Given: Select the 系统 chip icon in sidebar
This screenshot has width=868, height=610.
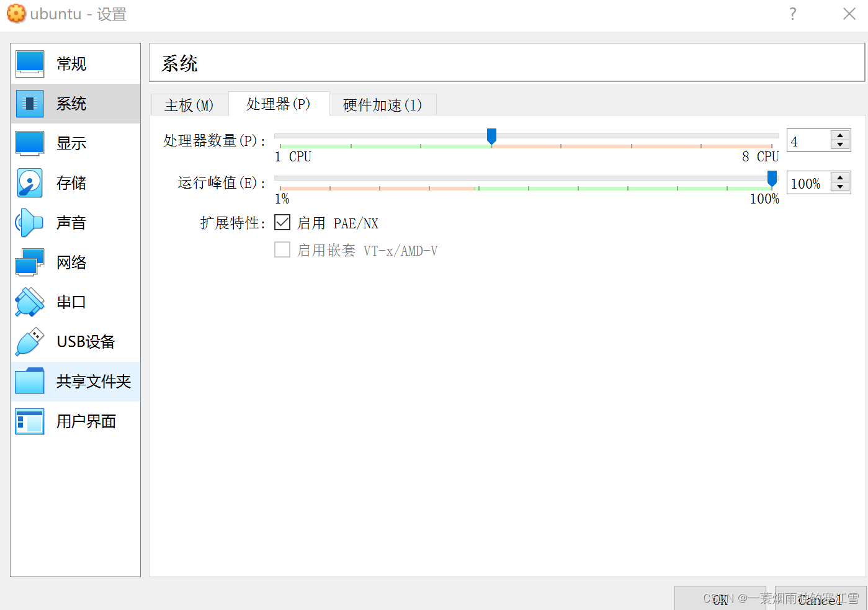Looking at the screenshot, I should tap(30, 104).
